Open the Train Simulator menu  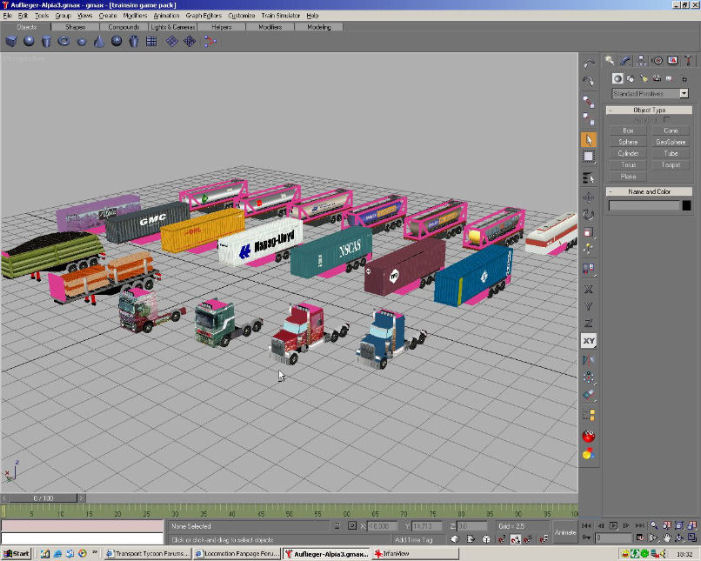coord(281,15)
